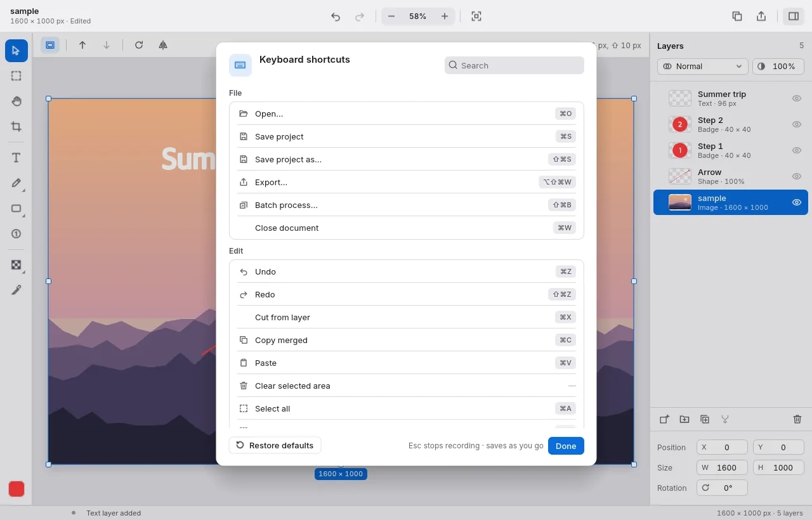Click the Open... shortcut row
The image size is (812, 520).
(x=407, y=114)
